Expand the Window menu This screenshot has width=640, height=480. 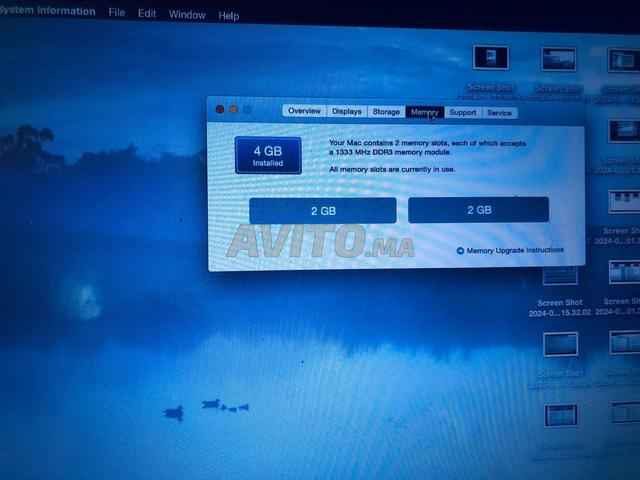187,15
